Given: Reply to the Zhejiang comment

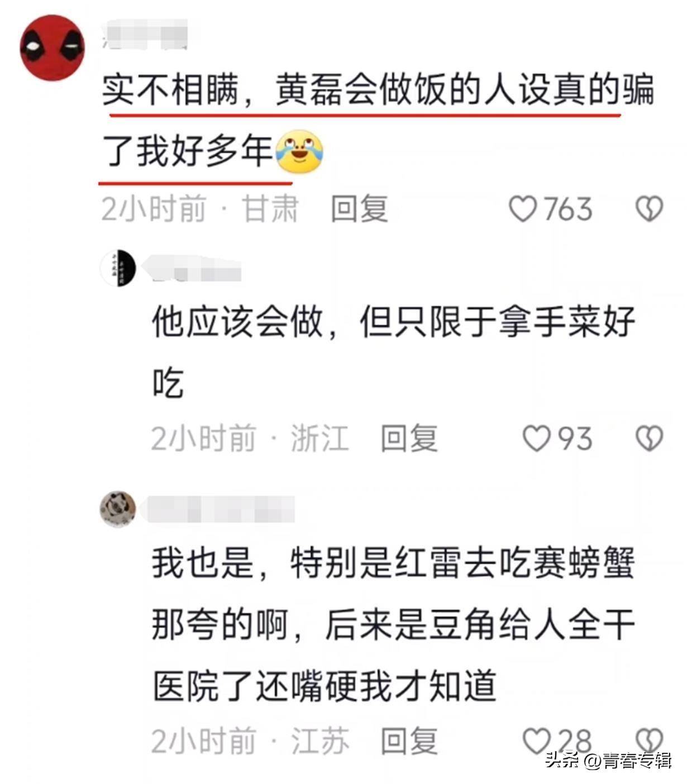Looking at the screenshot, I should click(409, 438).
